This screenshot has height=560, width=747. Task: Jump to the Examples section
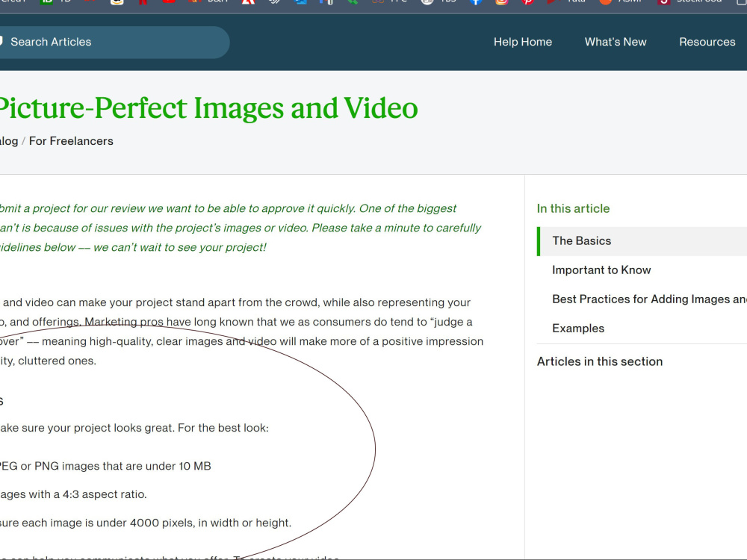(578, 328)
